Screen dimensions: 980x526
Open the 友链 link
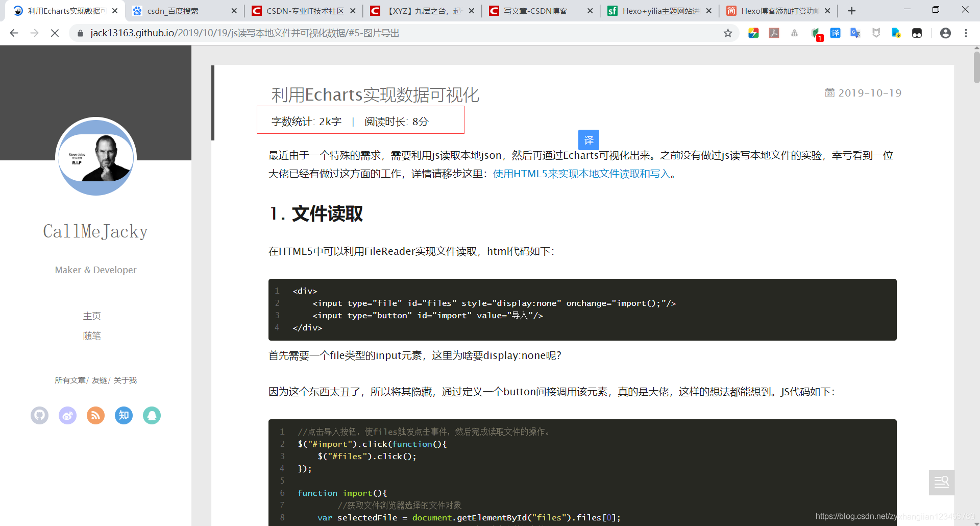click(100, 380)
